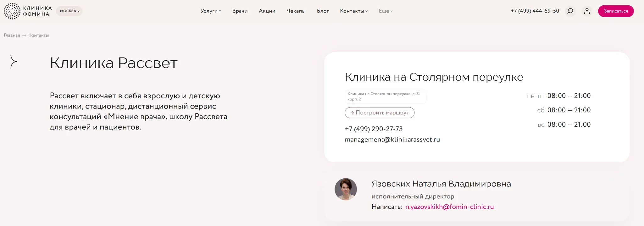Go to Главная breadcrumb
The image size is (644, 226).
12,35
